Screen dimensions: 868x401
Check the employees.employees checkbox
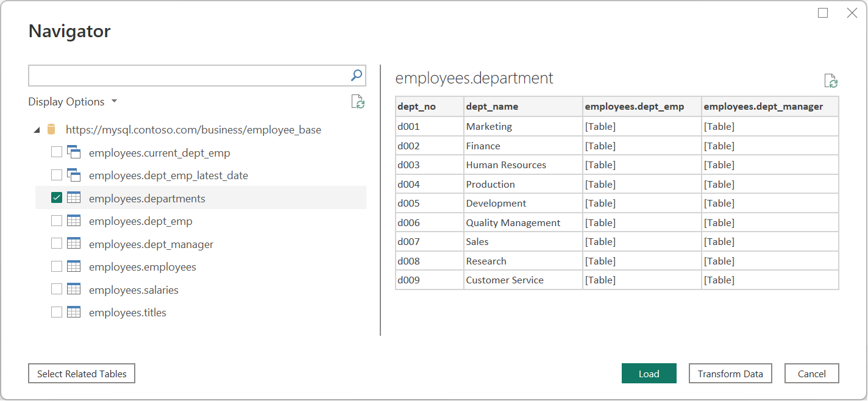[57, 267]
